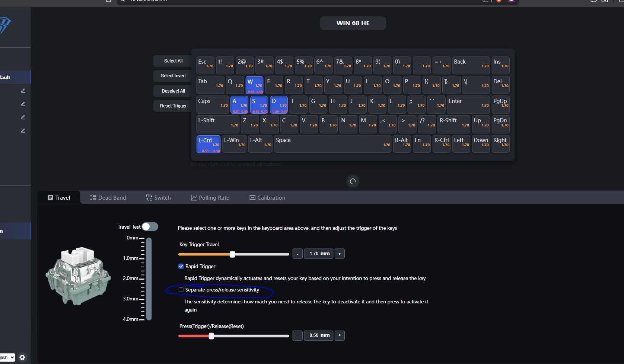Select the Up arrow key
Screen dimensions: 624x364
point(481,125)
